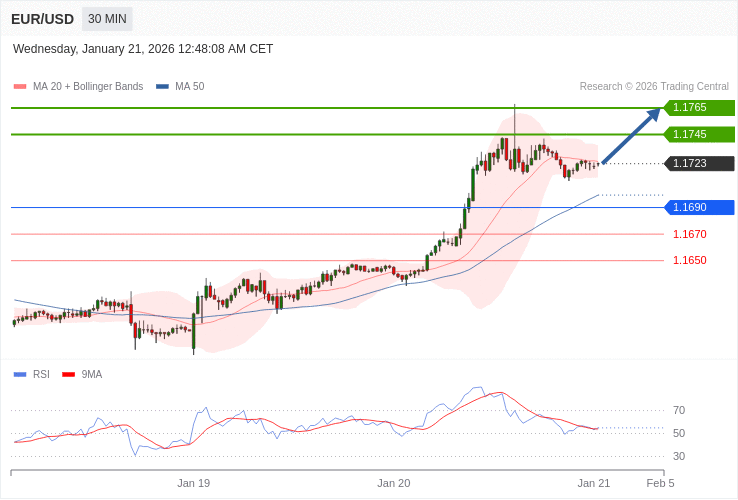Click the Feb 5 date axis label
738x500 pixels.
pos(660,483)
